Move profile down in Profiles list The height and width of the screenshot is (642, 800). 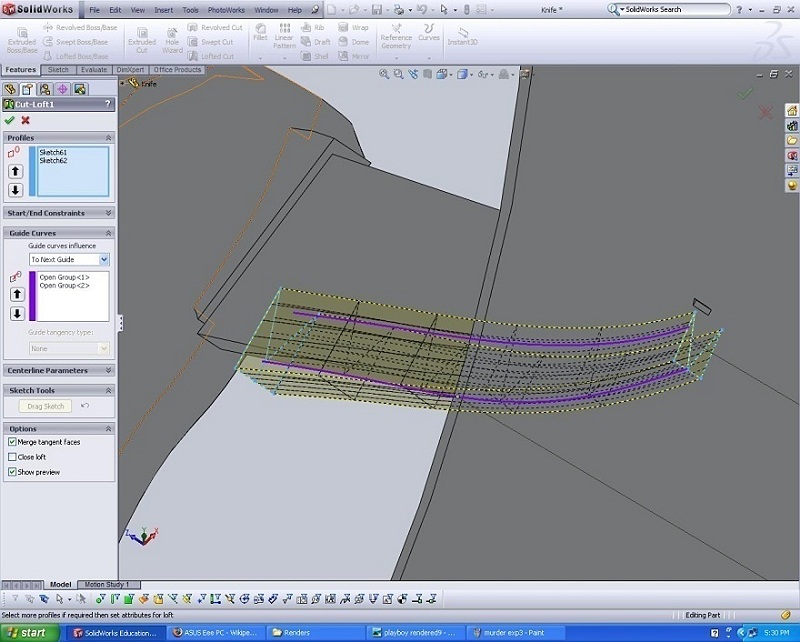pos(16,190)
